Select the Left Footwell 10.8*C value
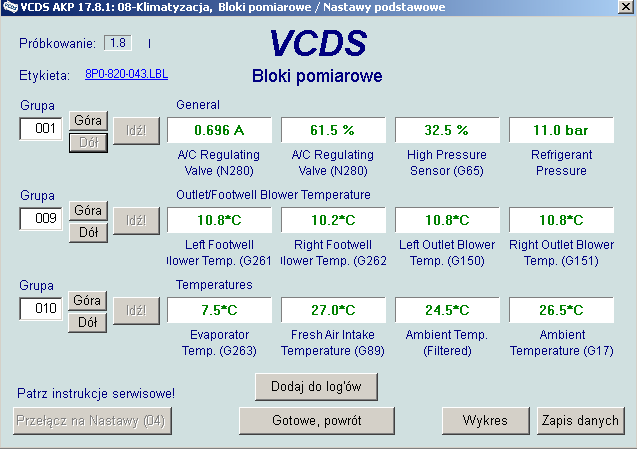This screenshot has width=637, height=449. click(219, 220)
